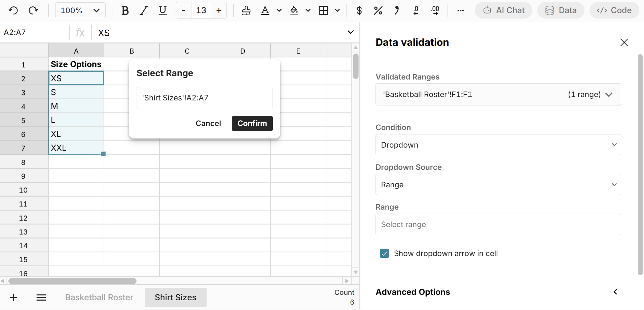
Task: Click the Select range input field
Action: (498, 224)
